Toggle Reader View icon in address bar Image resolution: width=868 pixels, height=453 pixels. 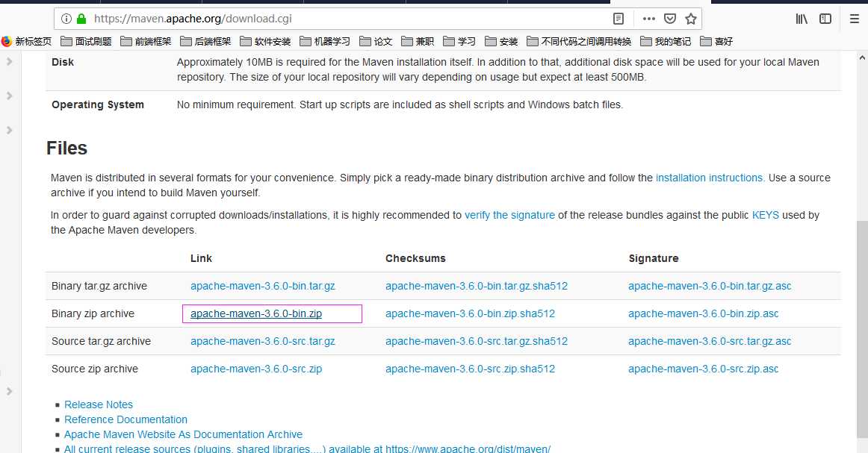pos(619,19)
